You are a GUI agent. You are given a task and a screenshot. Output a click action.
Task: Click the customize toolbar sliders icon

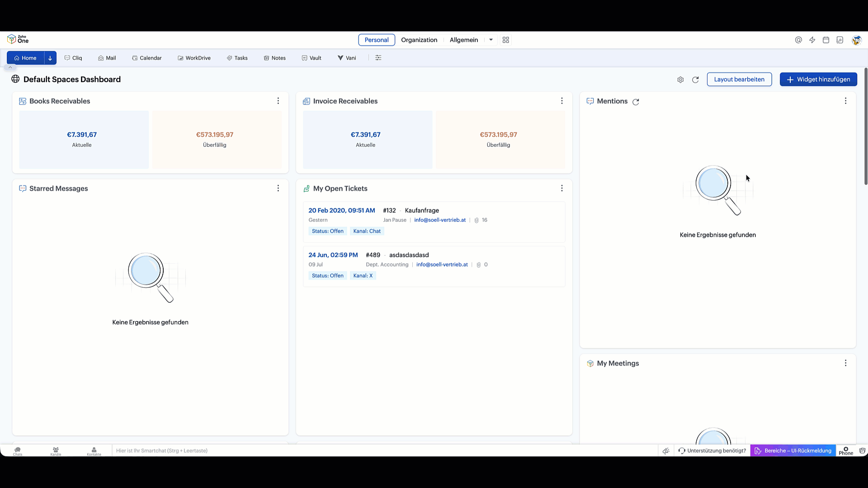tap(378, 58)
